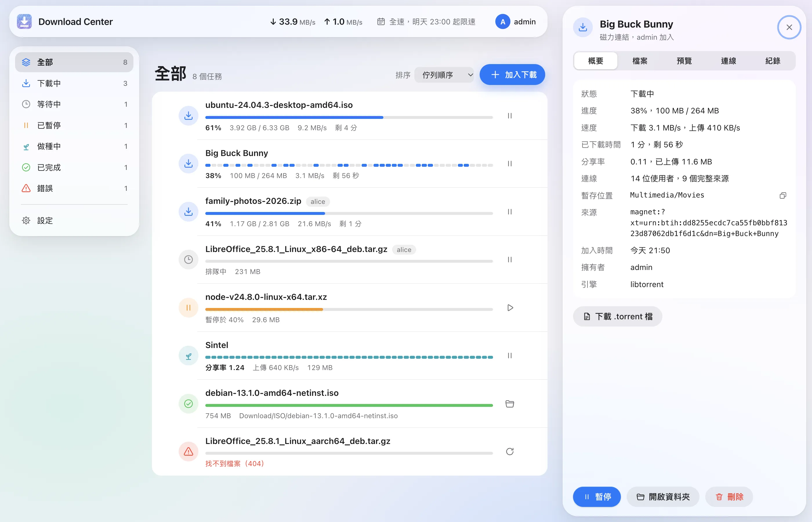
Task: Open the 佇列順序 sort dropdown
Action: [x=444, y=75]
